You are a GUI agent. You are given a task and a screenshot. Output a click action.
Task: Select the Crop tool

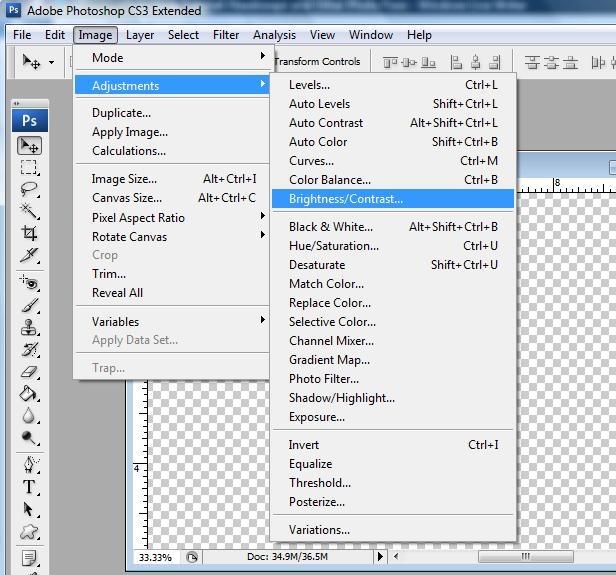[29, 233]
